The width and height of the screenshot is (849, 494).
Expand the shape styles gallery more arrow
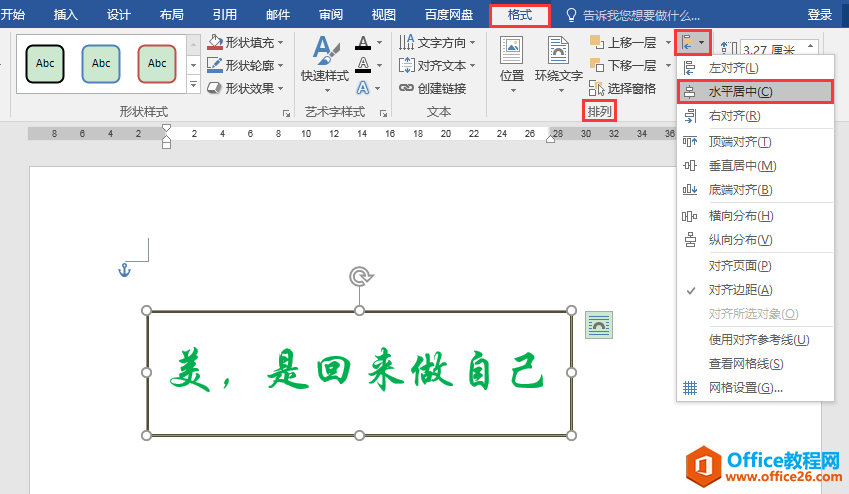pos(193,84)
